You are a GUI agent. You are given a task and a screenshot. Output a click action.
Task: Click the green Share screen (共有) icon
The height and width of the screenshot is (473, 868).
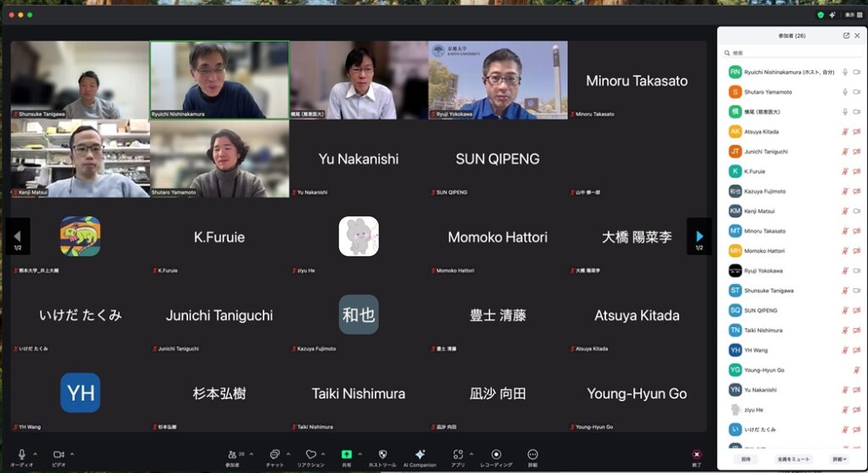(347, 454)
